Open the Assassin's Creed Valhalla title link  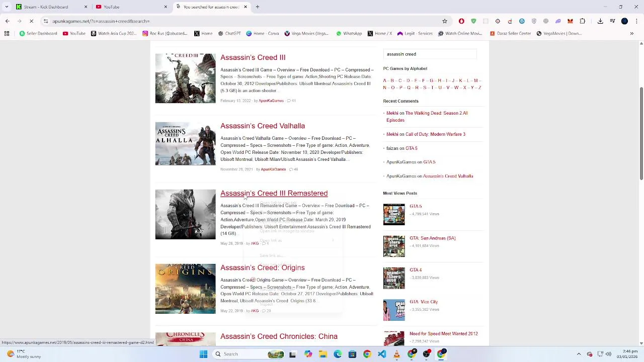coord(263,126)
